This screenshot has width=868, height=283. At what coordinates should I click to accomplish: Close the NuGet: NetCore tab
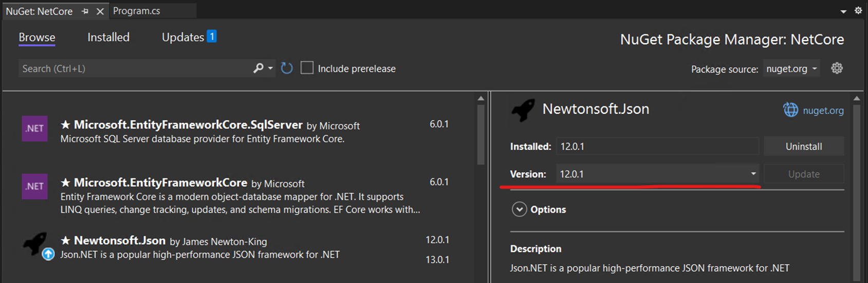[x=100, y=11]
